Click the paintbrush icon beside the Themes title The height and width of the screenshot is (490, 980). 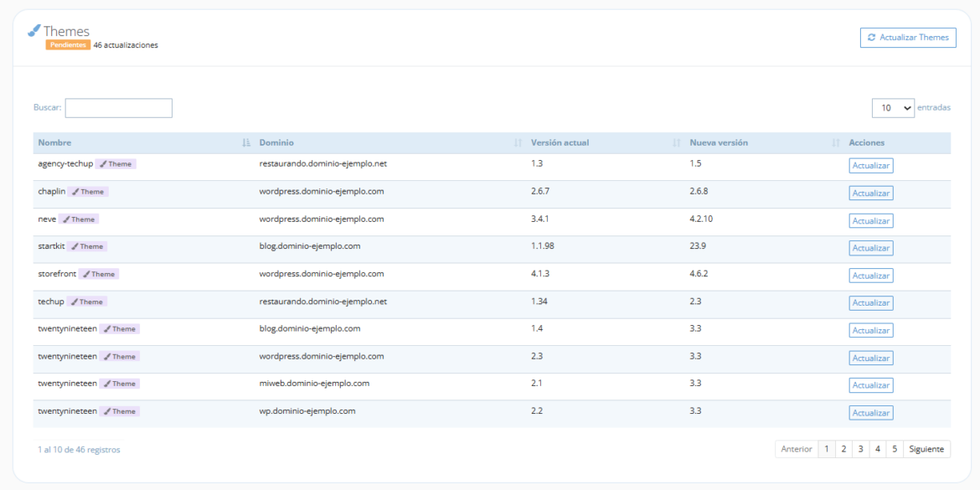coord(34,30)
